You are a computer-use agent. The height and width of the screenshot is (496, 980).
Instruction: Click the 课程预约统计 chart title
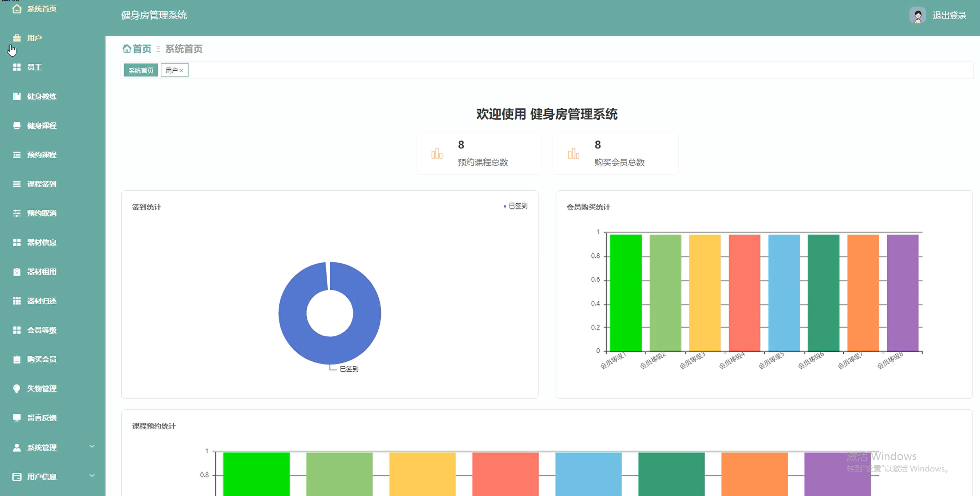pyautogui.click(x=154, y=426)
